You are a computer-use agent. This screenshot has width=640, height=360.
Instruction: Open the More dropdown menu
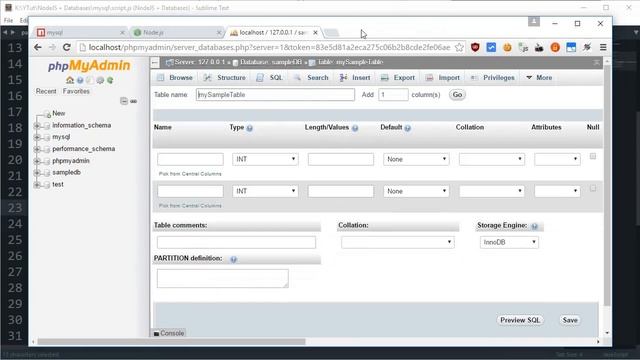click(x=539, y=78)
